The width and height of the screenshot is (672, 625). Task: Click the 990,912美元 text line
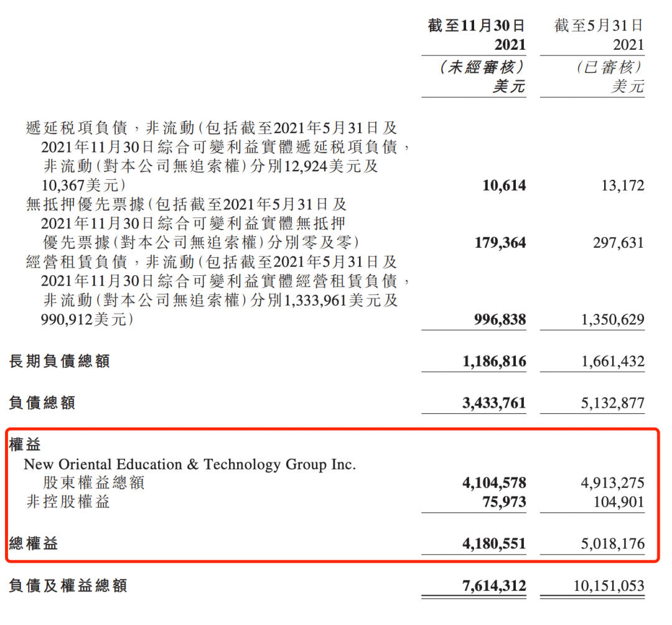click(x=88, y=319)
